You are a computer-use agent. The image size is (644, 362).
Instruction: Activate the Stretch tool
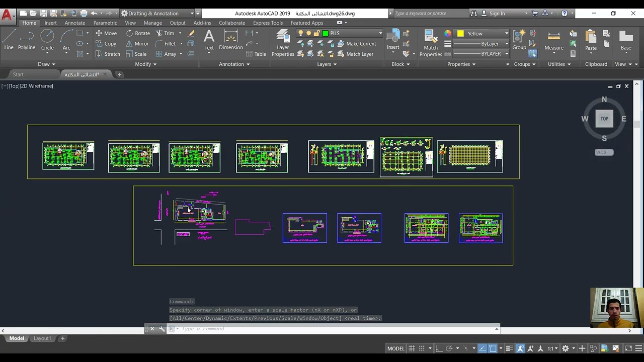(108, 54)
